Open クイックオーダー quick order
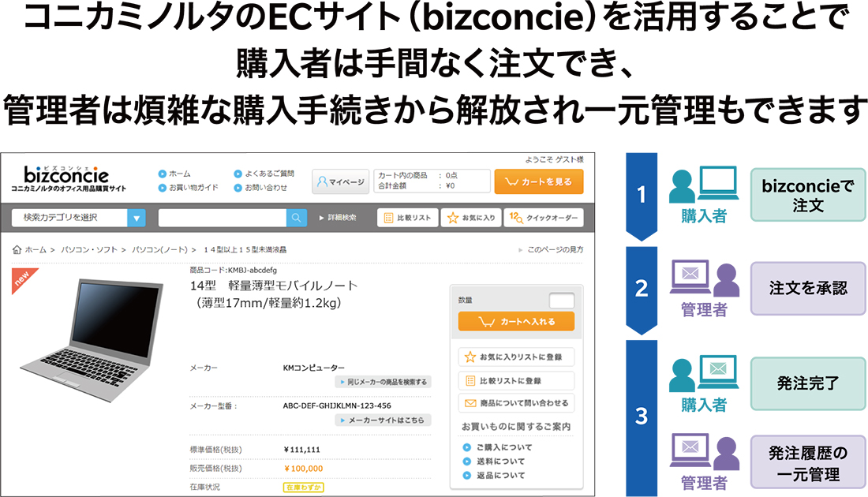The image size is (868, 497). [543, 218]
